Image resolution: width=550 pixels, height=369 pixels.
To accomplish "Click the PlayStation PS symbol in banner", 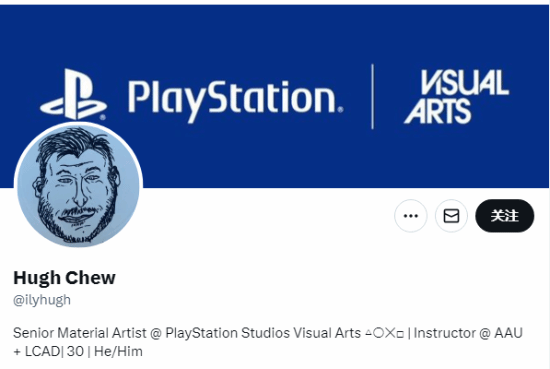I will (x=73, y=94).
